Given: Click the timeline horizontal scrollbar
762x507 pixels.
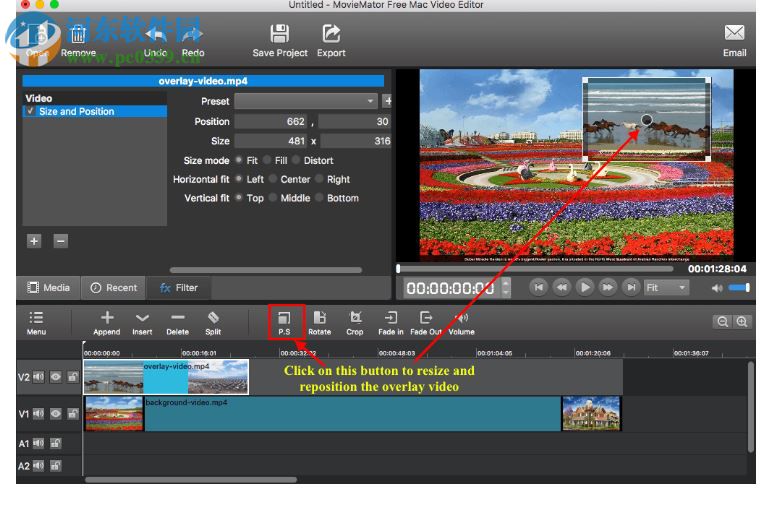Looking at the screenshot, I should (x=190, y=480).
